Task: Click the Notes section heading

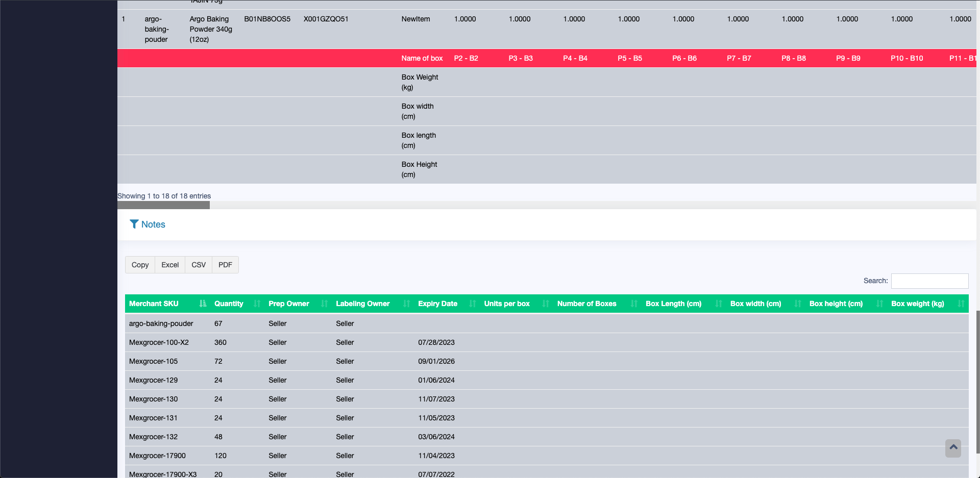Action: (153, 224)
